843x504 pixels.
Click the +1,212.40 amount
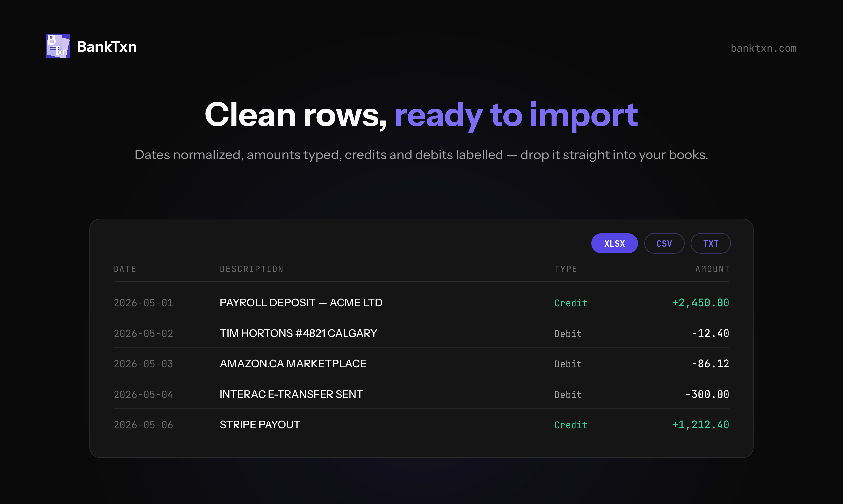click(701, 425)
